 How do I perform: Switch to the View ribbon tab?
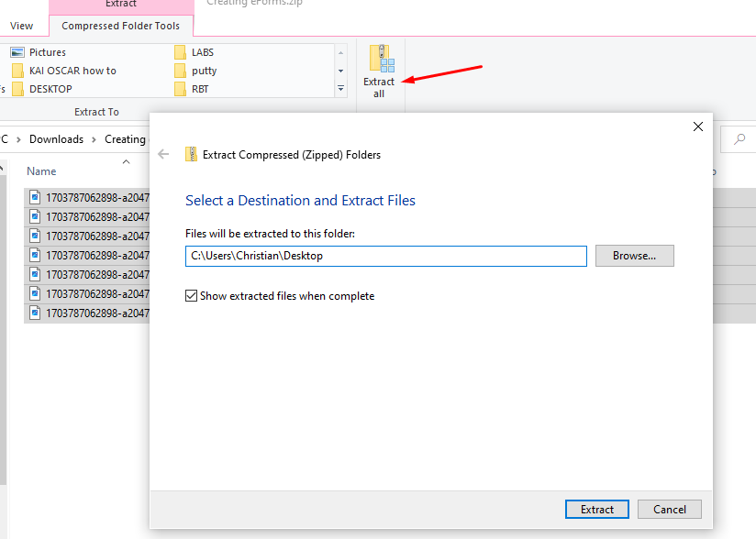tap(22, 27)
